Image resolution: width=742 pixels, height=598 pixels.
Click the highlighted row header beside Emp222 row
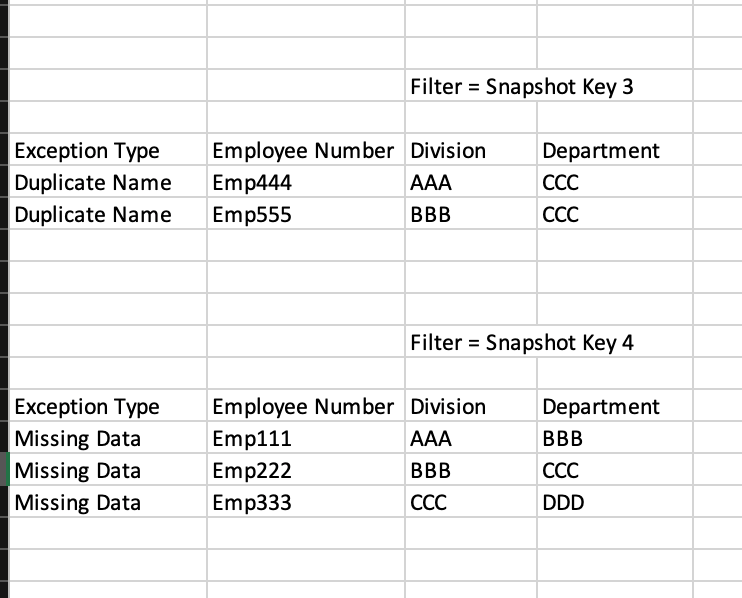click(4, 469)
